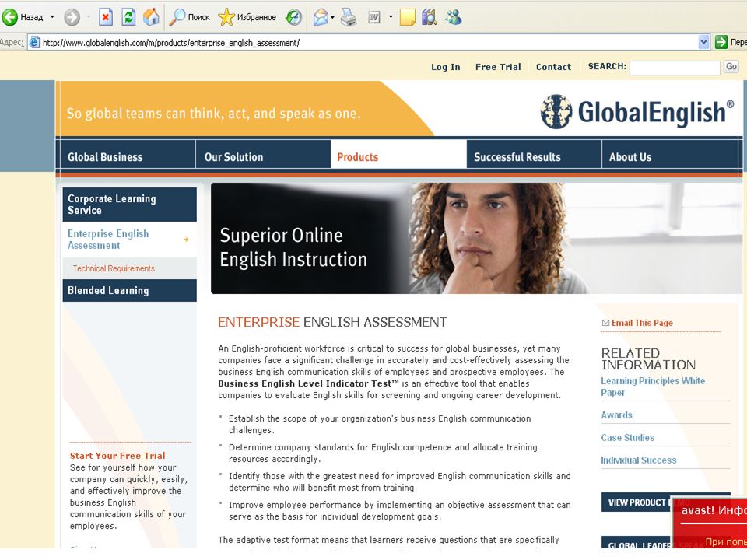Open Corporate Learning Service sidebar item
The width and height of the screenshot is (747, 560).
[130, 205]
